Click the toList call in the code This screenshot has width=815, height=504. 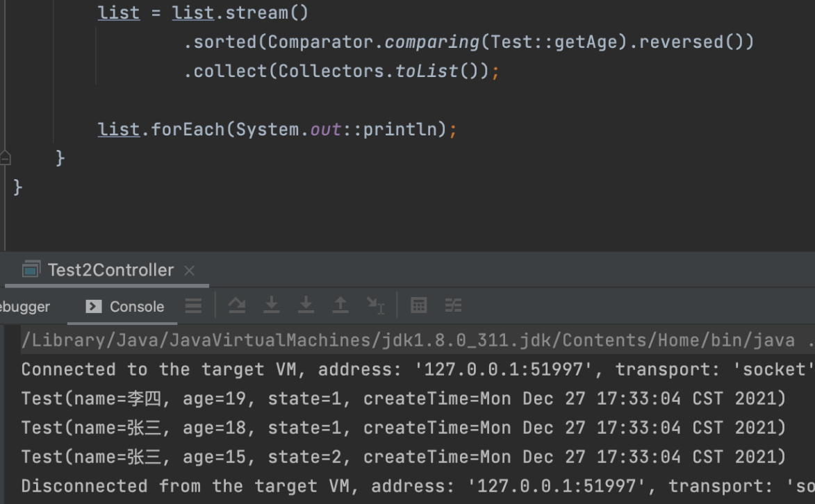(427, 72)
